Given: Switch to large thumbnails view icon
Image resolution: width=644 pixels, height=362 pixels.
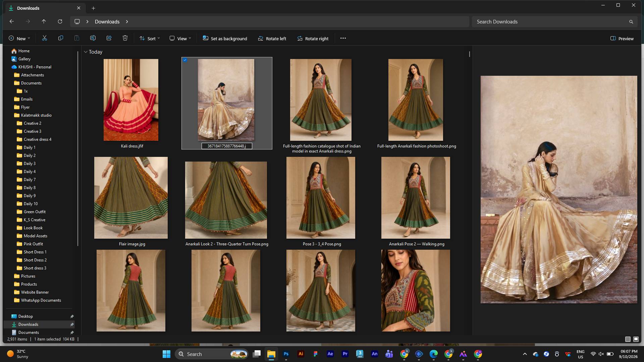Looking at the screenshot, I should pyautogui.click(x=636, y=339).
